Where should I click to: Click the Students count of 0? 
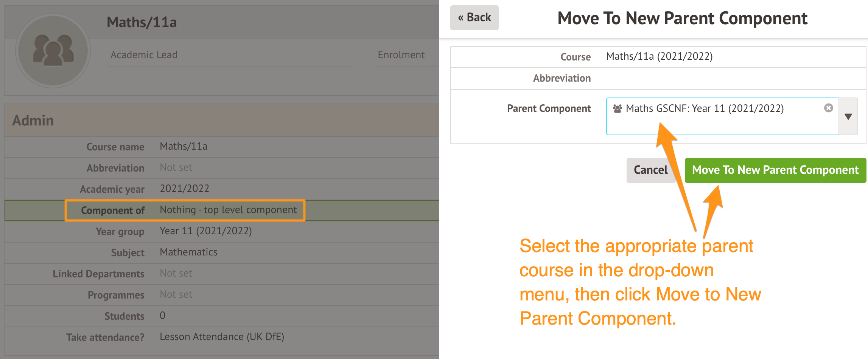click(x=162, y=316)
